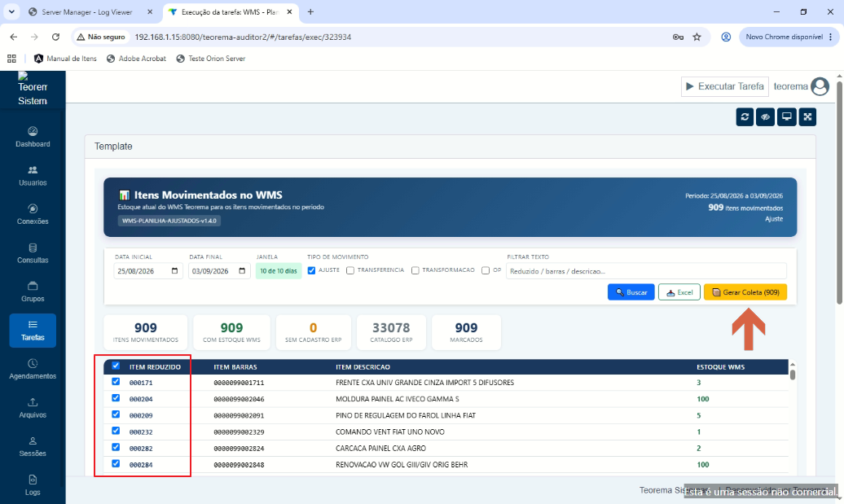The width and height of the screenshot is (844, 504).
Task: Click the 0 SEM CADASTRO ERP card
Action: [314, 332]
